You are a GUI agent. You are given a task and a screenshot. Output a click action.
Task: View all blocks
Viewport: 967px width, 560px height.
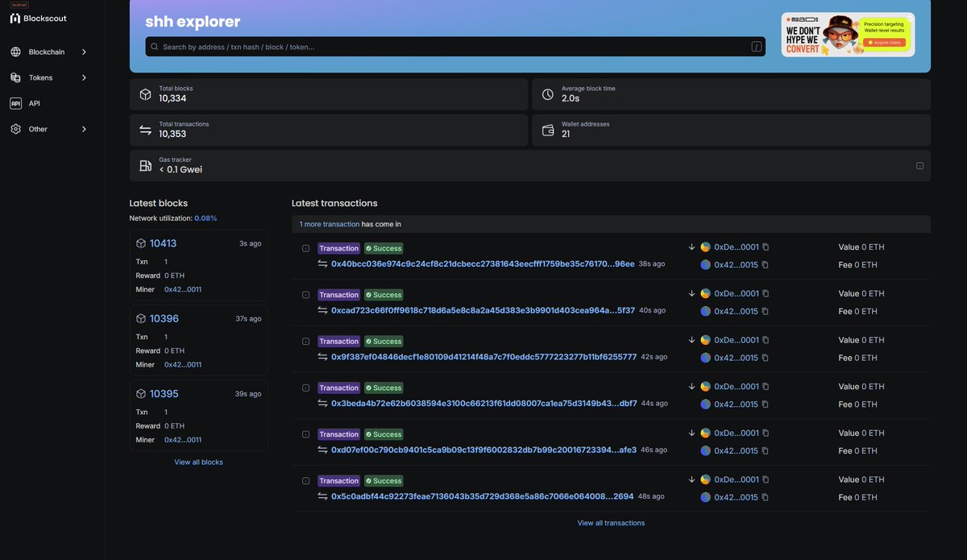coord(198,463)
